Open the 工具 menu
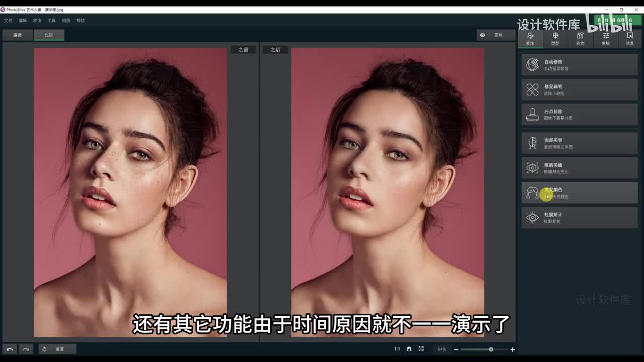644x362 pixels. [x=52, y=21]
